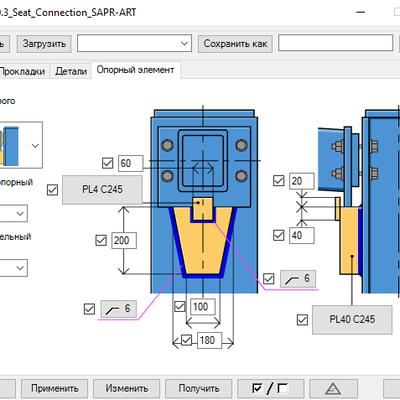Edit the 200 height field
This screenshot has height=400, width=400.
pos(124,240)
